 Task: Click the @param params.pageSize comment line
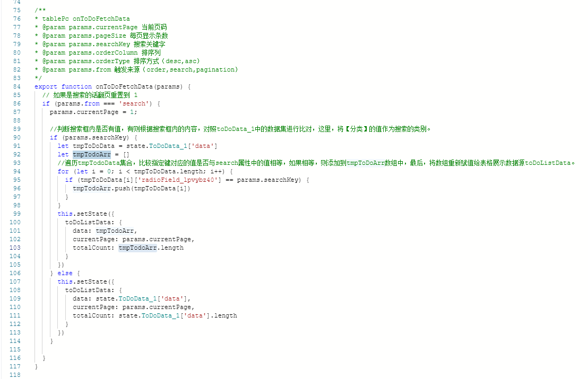[101, 36]
